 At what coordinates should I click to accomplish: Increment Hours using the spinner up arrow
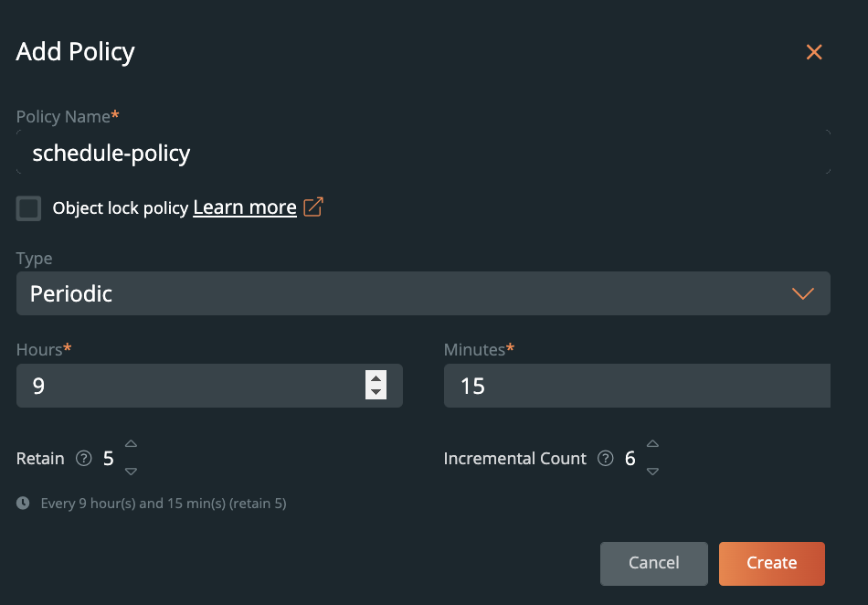tap(376, 377)
